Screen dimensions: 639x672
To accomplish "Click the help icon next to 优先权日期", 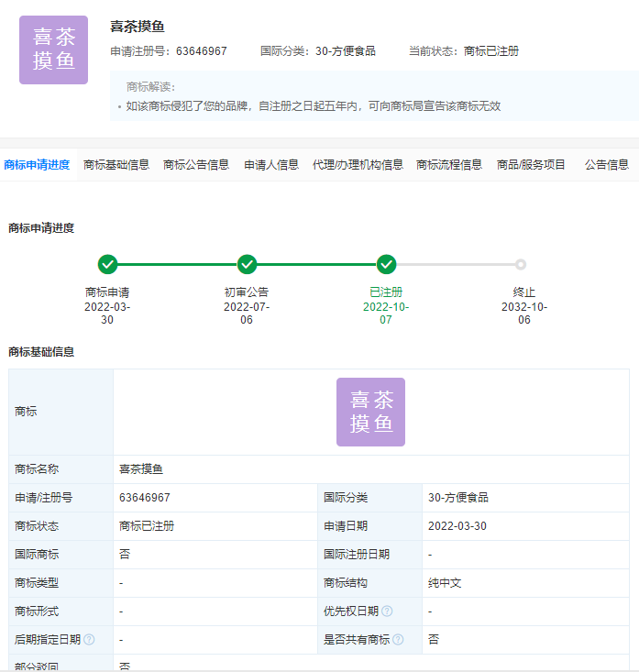I will [x=387, y=611].
